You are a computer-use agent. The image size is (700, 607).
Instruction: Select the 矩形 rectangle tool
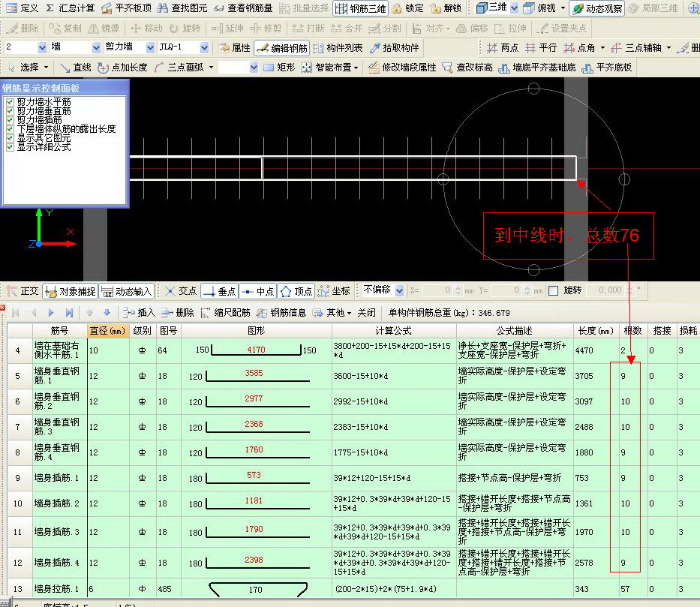coord(279,67)
